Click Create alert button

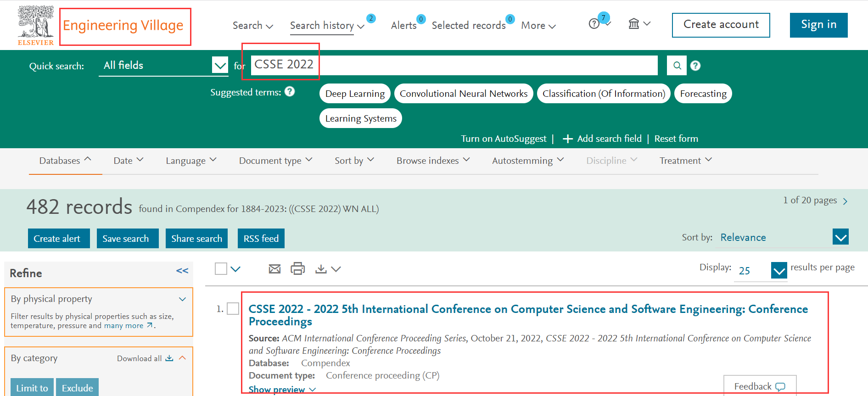[x=59, y=239]
